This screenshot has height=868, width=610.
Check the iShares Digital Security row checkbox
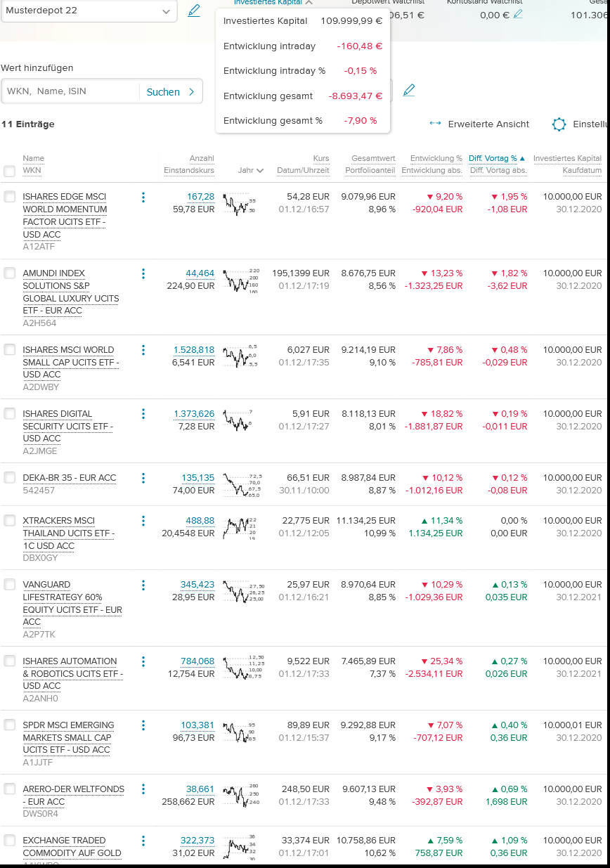pos(9,414)
